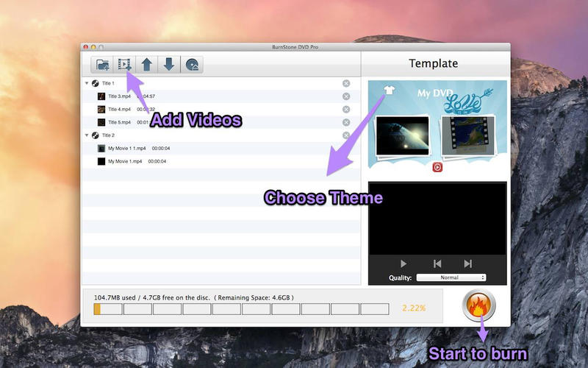Move selected item down with down arrow
Screen dimensions: 588x368
(169, 65)
